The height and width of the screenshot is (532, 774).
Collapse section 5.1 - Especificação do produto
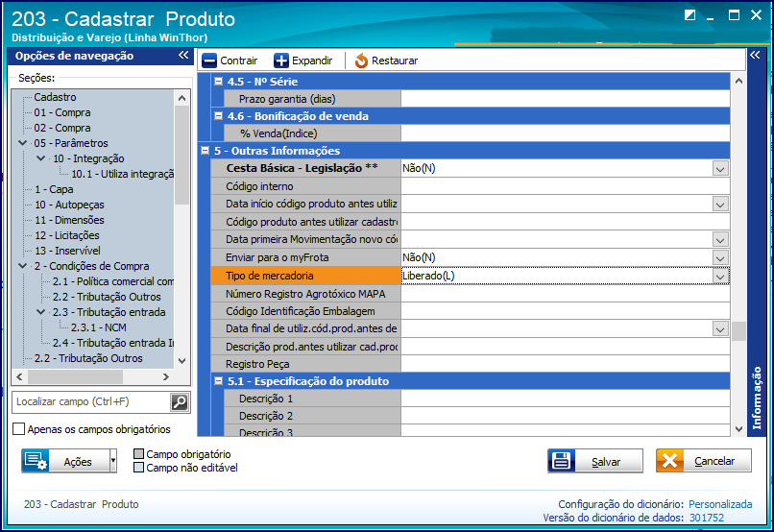(218, 381)
